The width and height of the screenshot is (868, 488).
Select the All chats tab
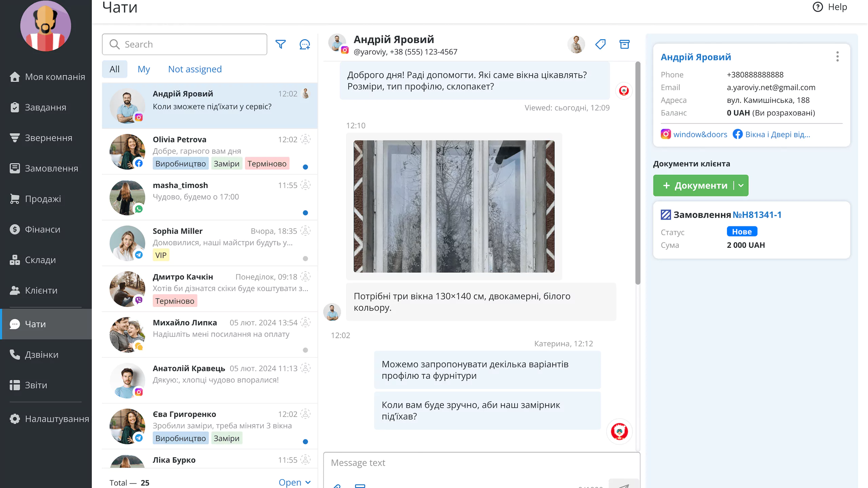coord(115,69)
